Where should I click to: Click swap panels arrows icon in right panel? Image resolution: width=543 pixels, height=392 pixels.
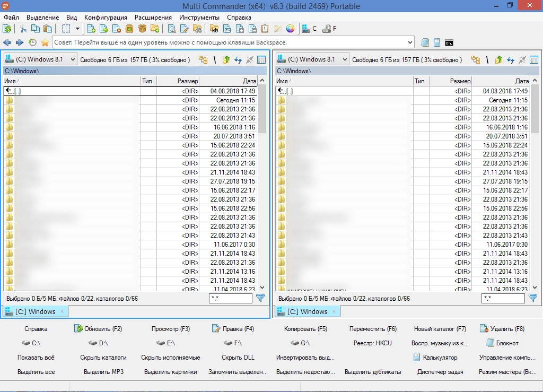click(511, 60)
